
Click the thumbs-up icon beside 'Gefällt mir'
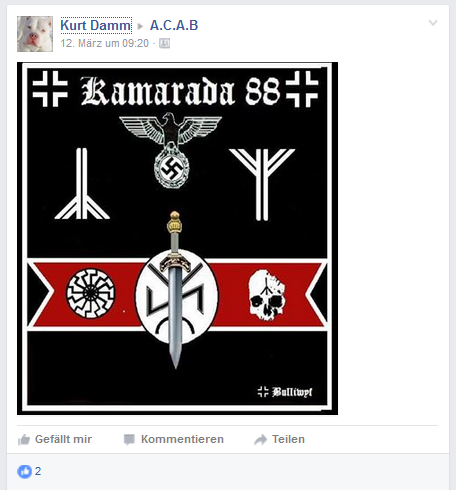click(24, 440)
